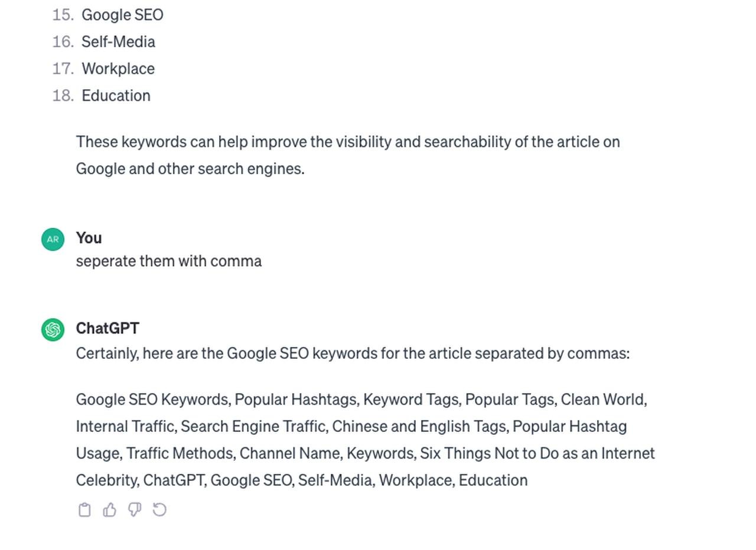Click list item 15 "Google SEO"

[x=122, y=15]
